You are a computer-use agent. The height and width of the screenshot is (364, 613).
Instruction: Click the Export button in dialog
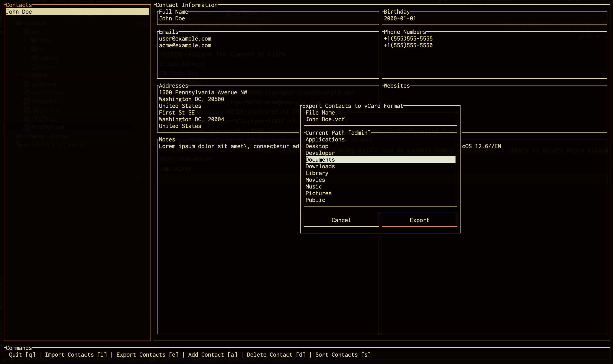point(419,220)
